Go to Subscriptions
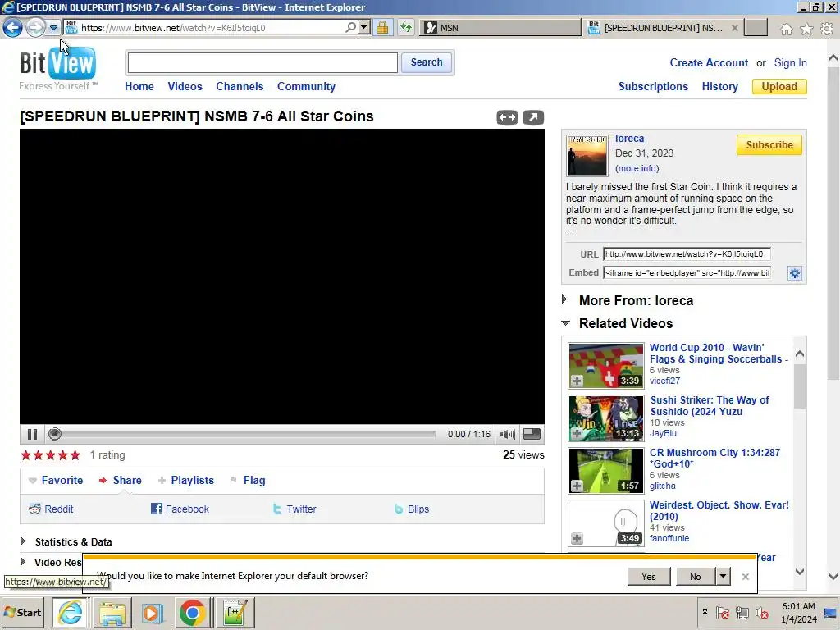Screen dimensions: 840x630 coord(653,86)
